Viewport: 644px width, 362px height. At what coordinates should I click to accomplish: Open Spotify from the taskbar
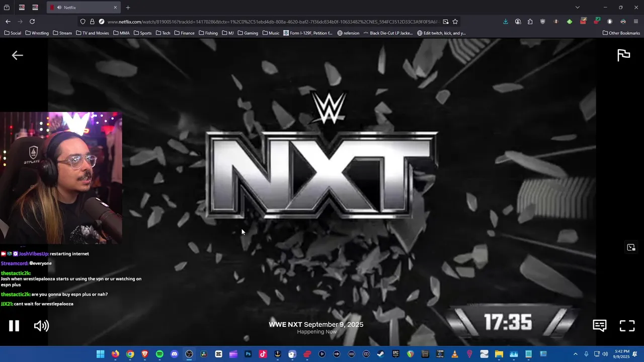click(x=159, y=354)
